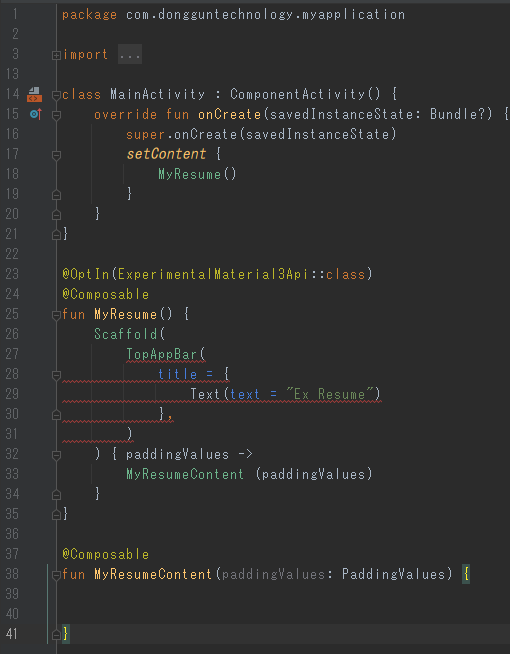Collapse the setContent lambda fold marker
Screen dimensions: 510x654
(x=56, y=155)
